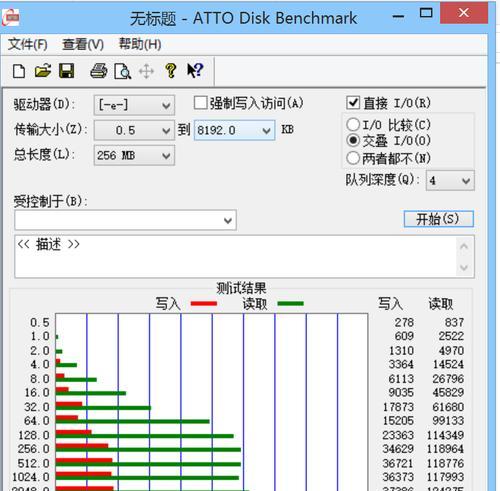Click the four-way move arrows icon
This screenshot has height=491, width=500.
point(146,71)
